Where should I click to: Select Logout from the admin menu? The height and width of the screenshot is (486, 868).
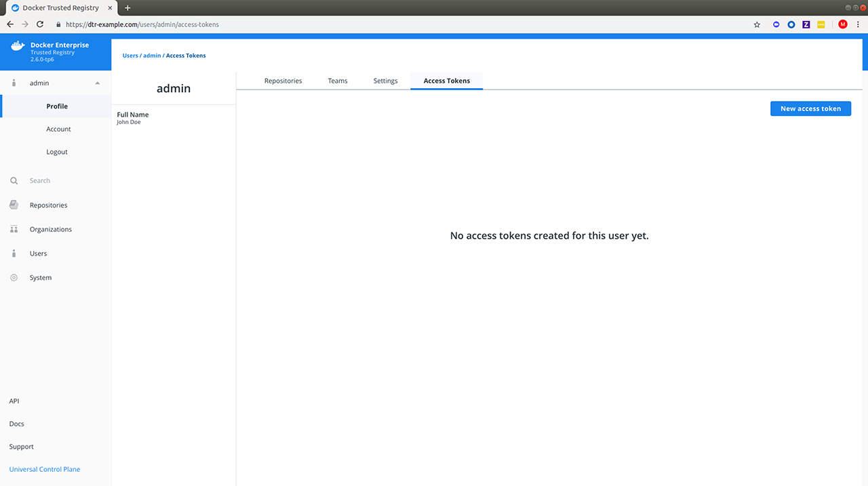pyautogui.click(x=57, y=152)
